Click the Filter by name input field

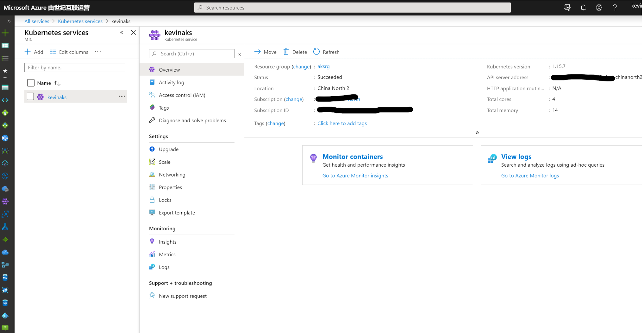pos(75,67)
